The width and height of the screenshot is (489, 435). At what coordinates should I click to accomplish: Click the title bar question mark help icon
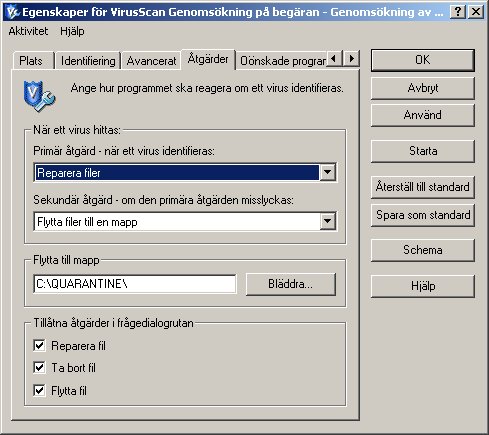[458, 12]
